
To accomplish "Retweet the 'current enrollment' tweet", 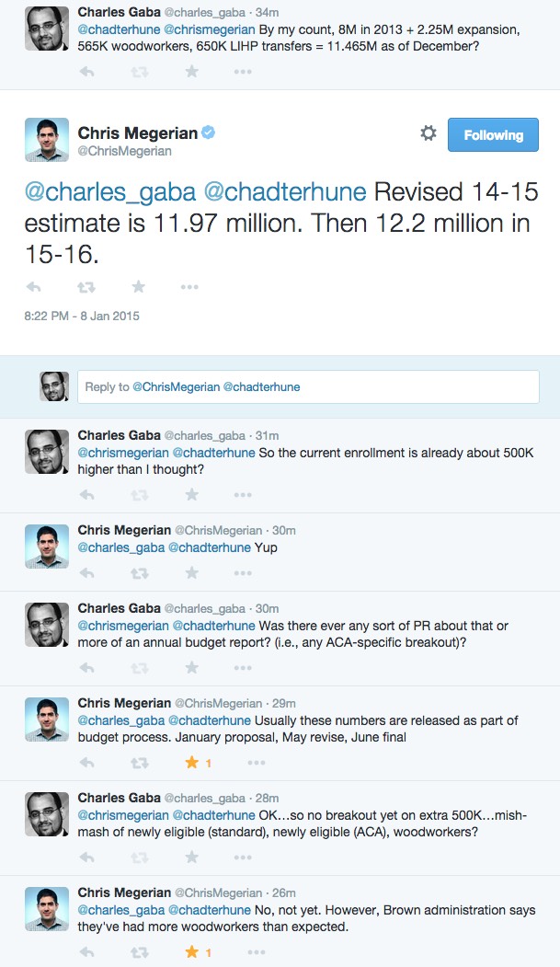I will click(140, 495).
